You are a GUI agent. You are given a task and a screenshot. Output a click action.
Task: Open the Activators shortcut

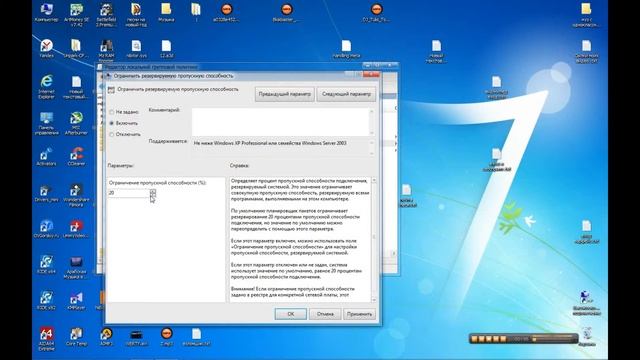point(46,157)
